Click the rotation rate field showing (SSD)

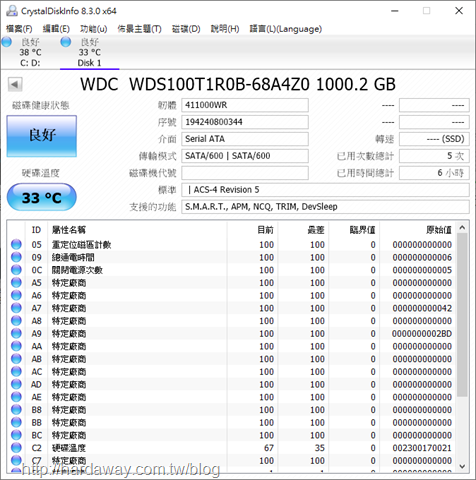(x=434, y=139)
